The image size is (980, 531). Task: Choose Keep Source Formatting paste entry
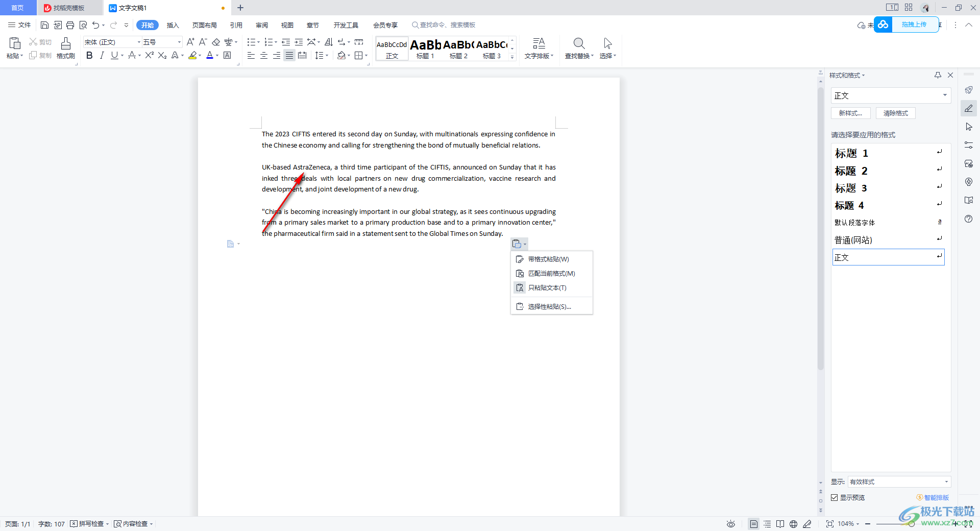[x=552, y=259]
